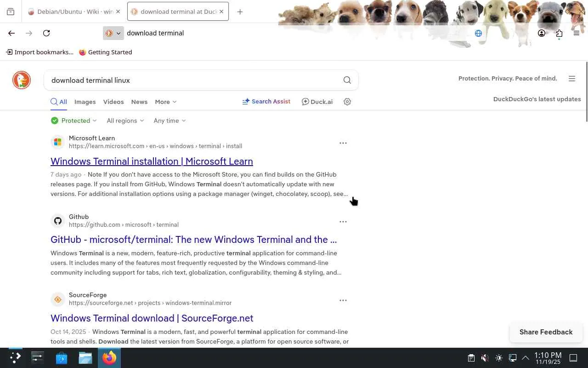
Task: Open Windows Terminal installation Microsoft Learn result
Action: pos(152,161)
